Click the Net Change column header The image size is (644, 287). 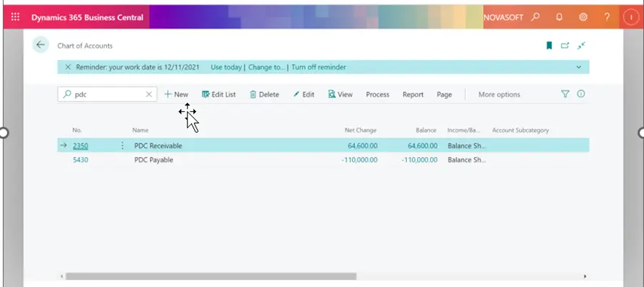(x=360, y=130)
